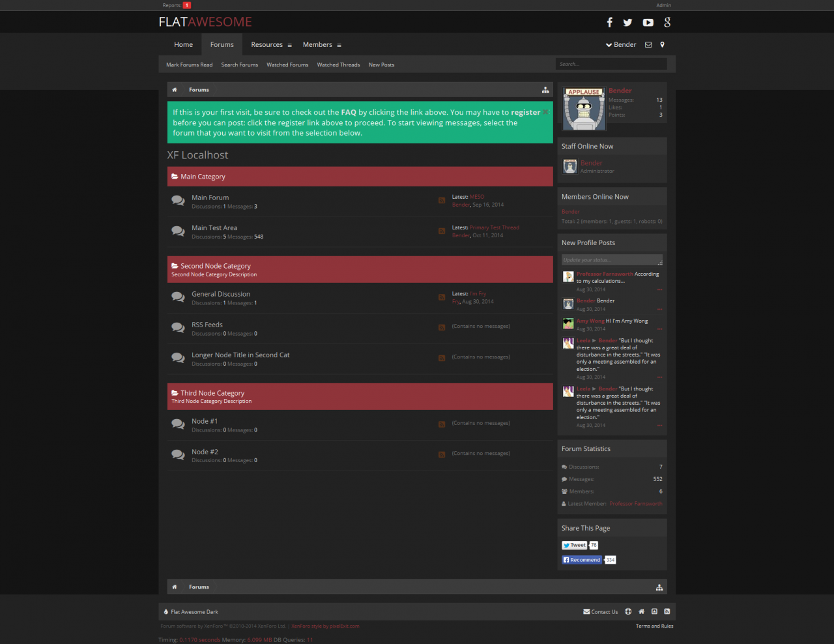Click the home icon in top breadcrumb
The height and width of the screenshot is (644, 834).
[x=175, y=90]
